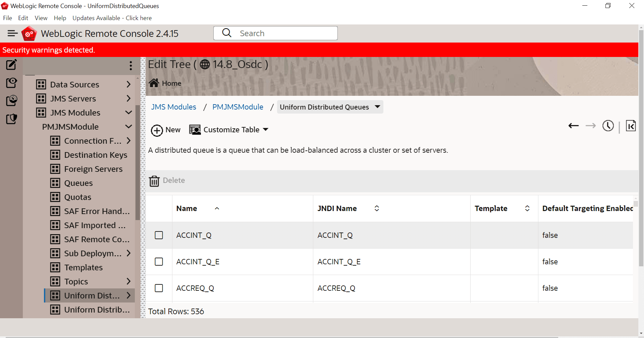Viewport: 644px width, 338px height.
Task: Expand the Data Sources tree node
Action: point(128,84)
